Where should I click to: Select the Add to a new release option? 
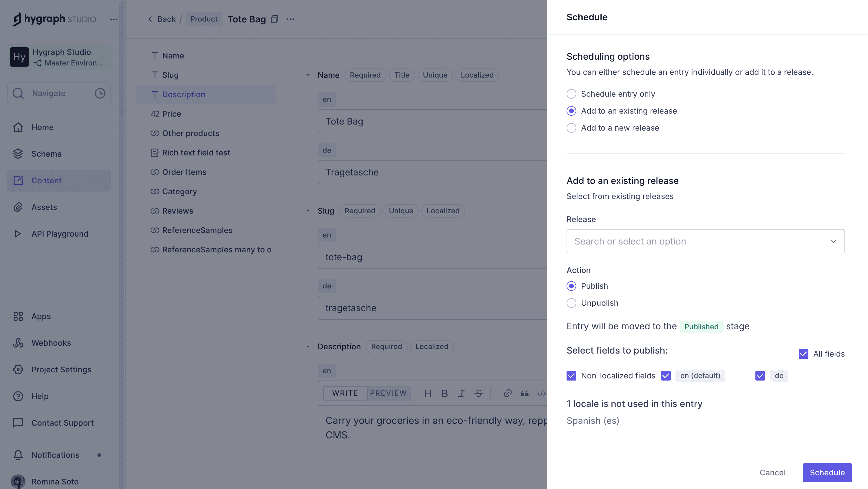pos(571,128)
